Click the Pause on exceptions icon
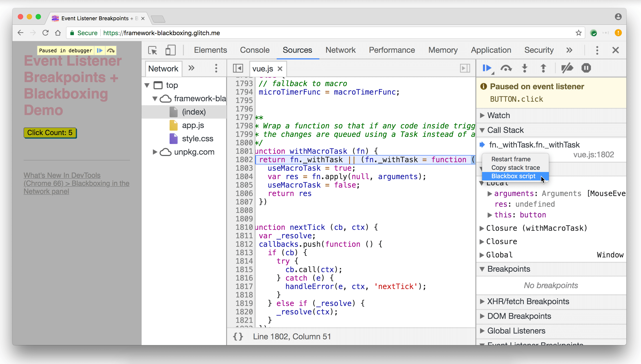This screenshot has width=641, height=364. tap(586, 68)
